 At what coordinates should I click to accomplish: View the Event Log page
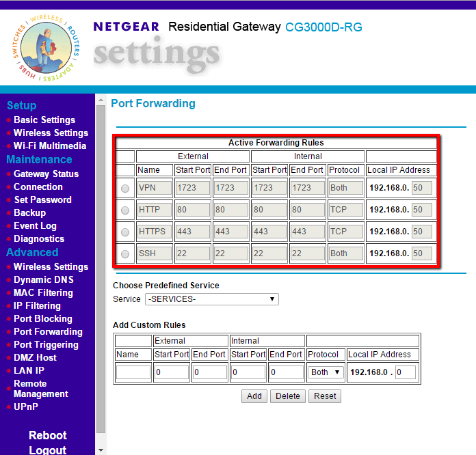35,226
